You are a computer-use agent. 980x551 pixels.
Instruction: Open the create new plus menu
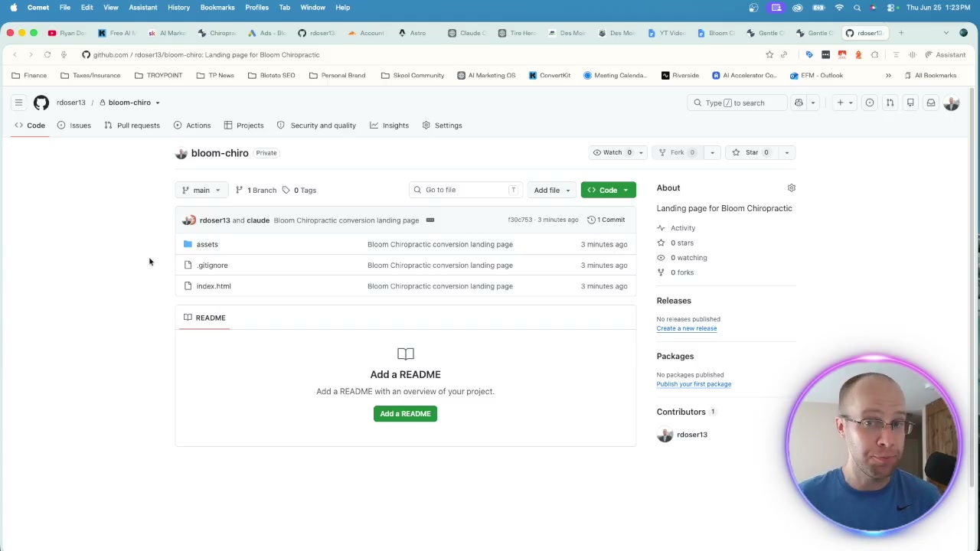(844, 103)
